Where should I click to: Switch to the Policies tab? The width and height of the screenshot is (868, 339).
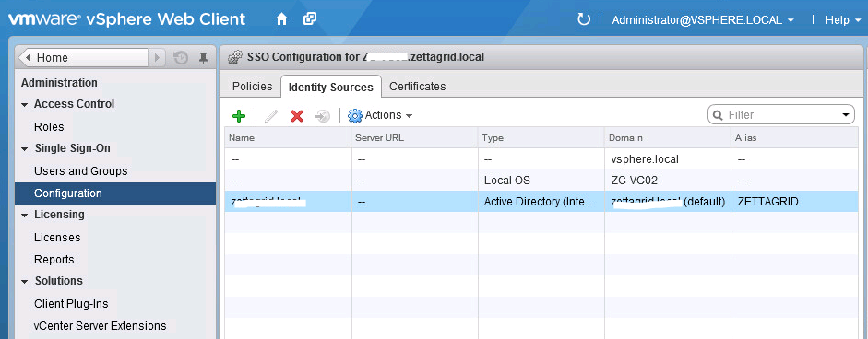(252, 87)
